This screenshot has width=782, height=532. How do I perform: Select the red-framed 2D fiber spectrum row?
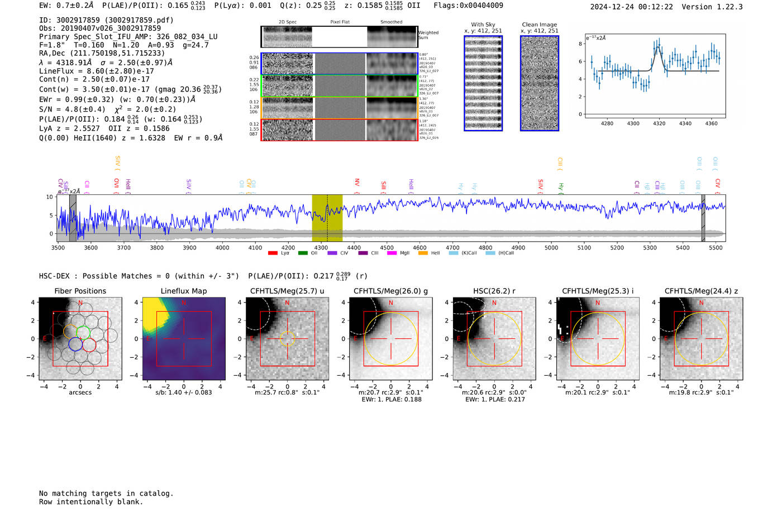click(340, 130)
